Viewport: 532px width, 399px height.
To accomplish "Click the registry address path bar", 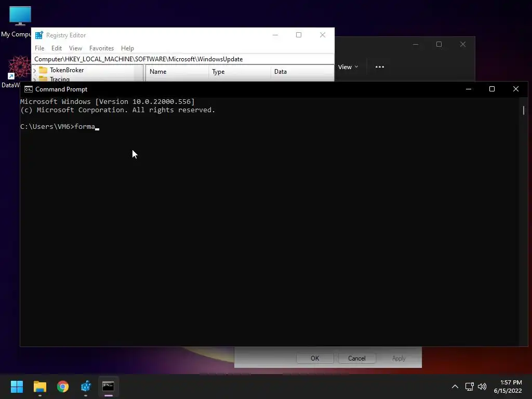I will point(183,59).
